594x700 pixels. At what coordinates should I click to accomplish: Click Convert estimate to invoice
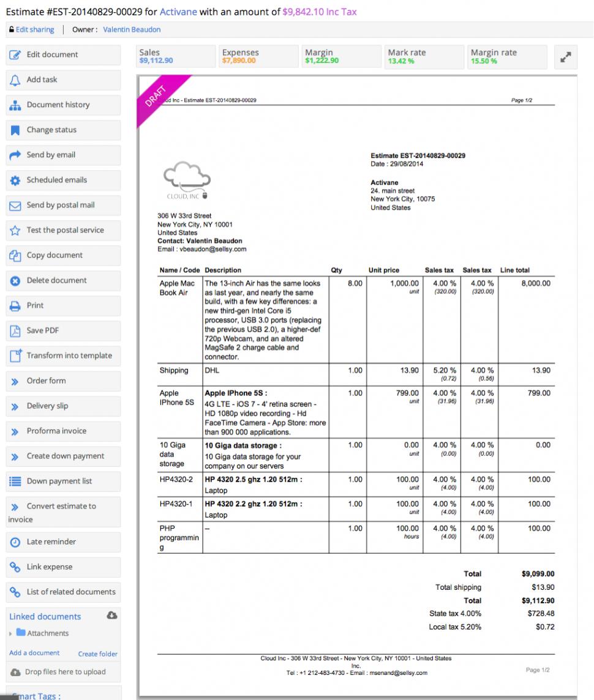click(61, 507)
